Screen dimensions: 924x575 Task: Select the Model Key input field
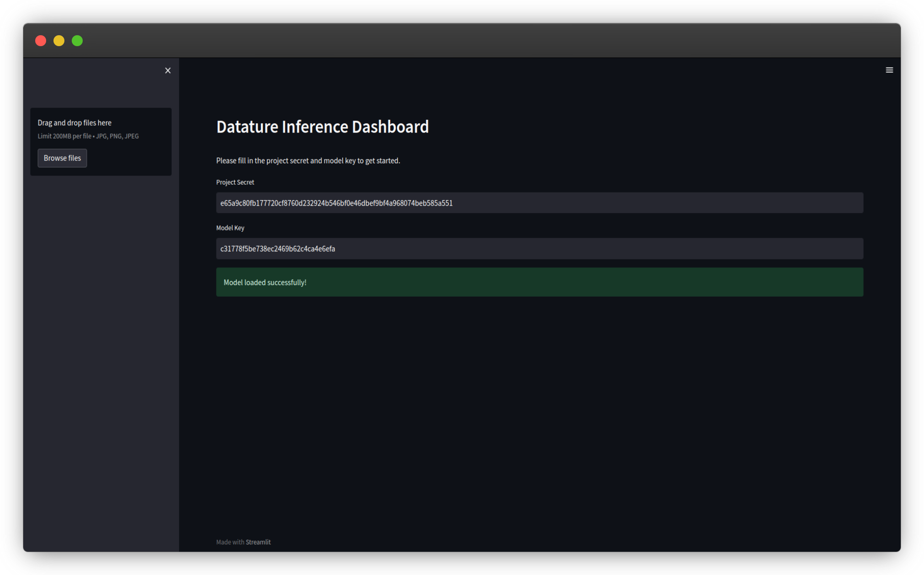(x=539, y=249)
